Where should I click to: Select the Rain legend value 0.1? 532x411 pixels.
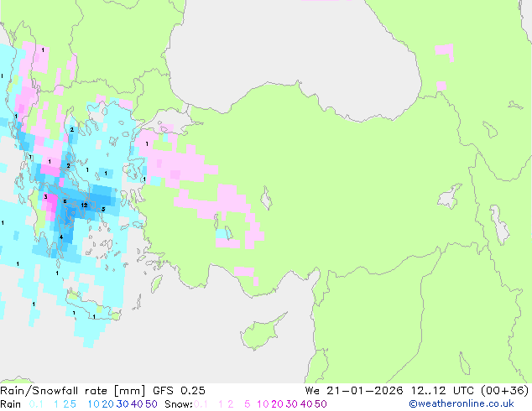[x=36, y=404]
